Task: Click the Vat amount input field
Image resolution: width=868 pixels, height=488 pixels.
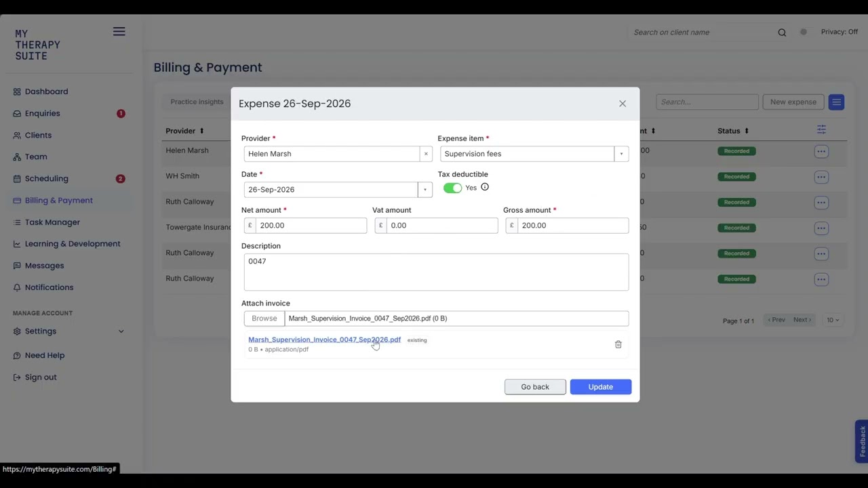Action: click(442, 226)
